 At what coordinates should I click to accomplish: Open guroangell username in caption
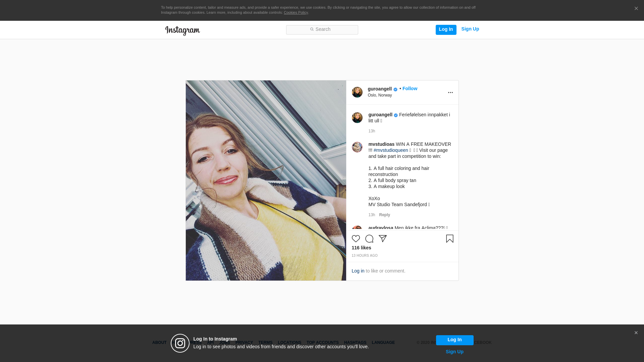(380, 115)
